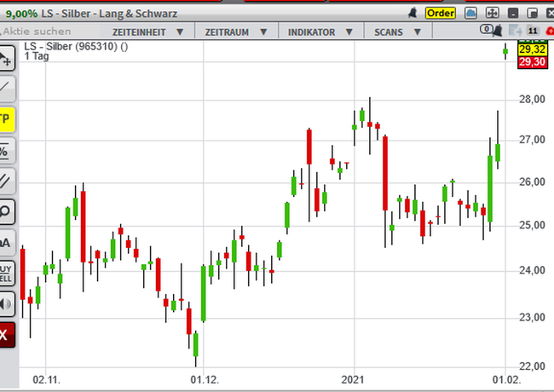Click the red X delete drawings button
The height and width of the screenshot is (392, 554).
click(6, 335)
